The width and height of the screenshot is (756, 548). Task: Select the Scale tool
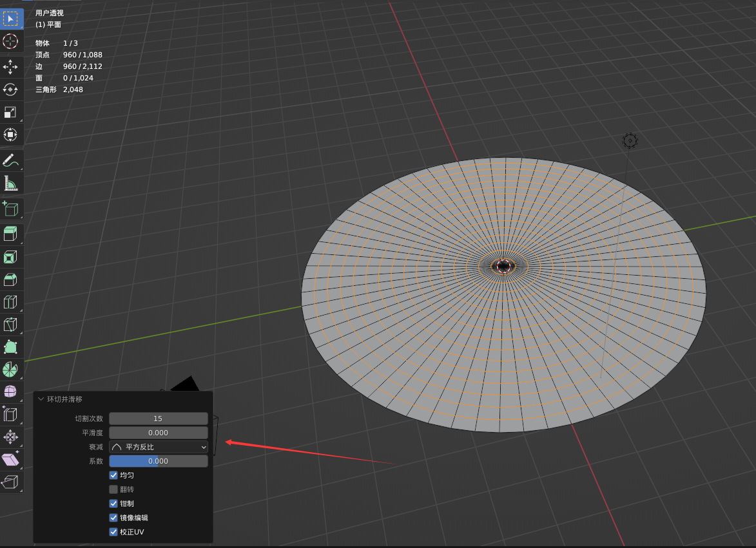[10, 112]
